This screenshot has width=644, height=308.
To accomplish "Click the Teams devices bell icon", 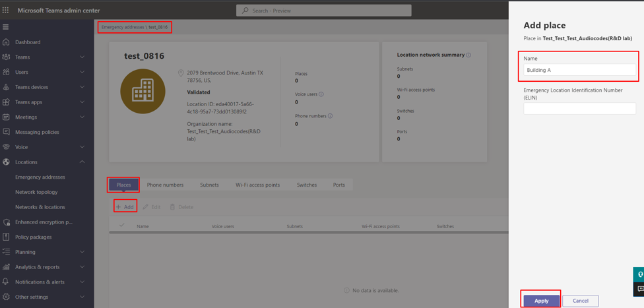I will [x=6, y=87].
